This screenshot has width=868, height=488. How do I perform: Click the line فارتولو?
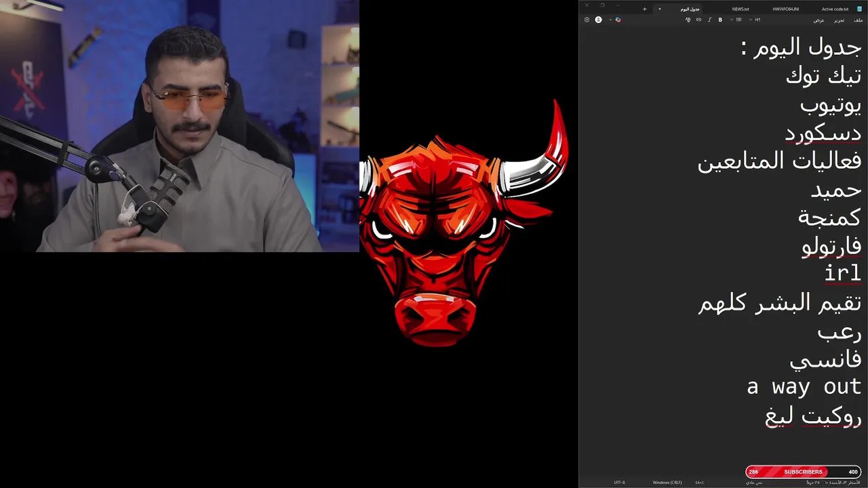coord(831,245)
